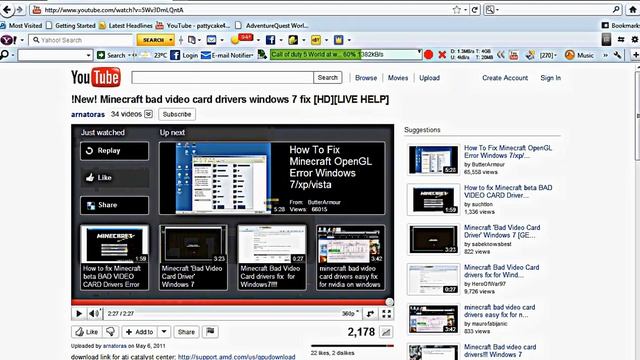Click the Add to button
640x360 pixels.
point(139,332)
